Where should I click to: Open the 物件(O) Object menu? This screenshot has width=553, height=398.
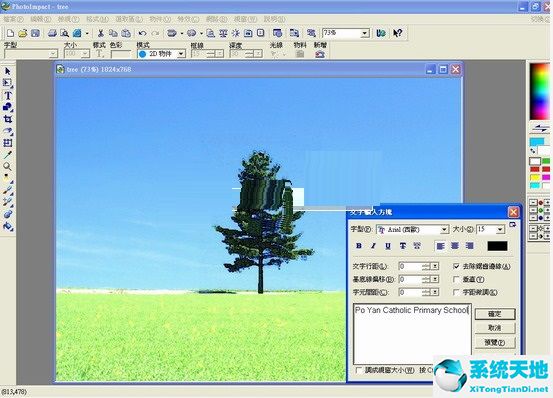(160, 19)
